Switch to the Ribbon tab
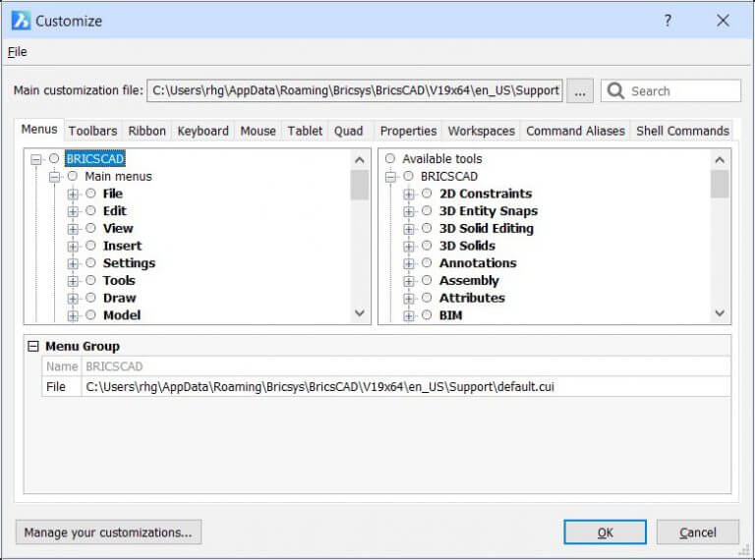Screen dimensions: 755x560 (x=146, y=131)
